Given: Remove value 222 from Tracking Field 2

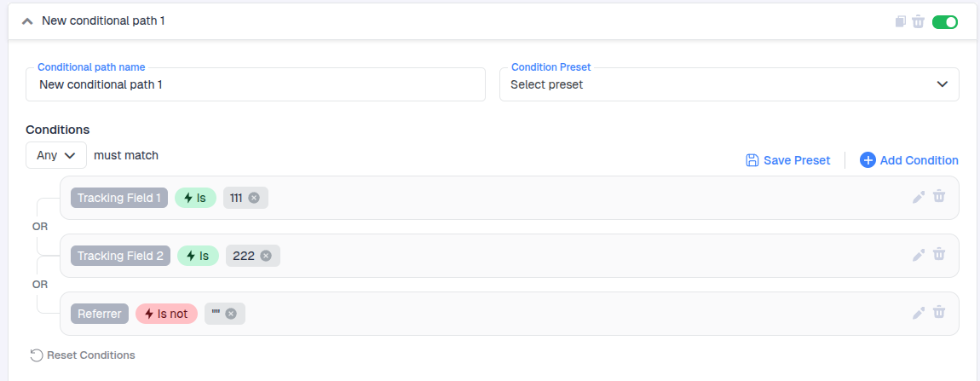Looking at the screenshot, I should point(266,256).
